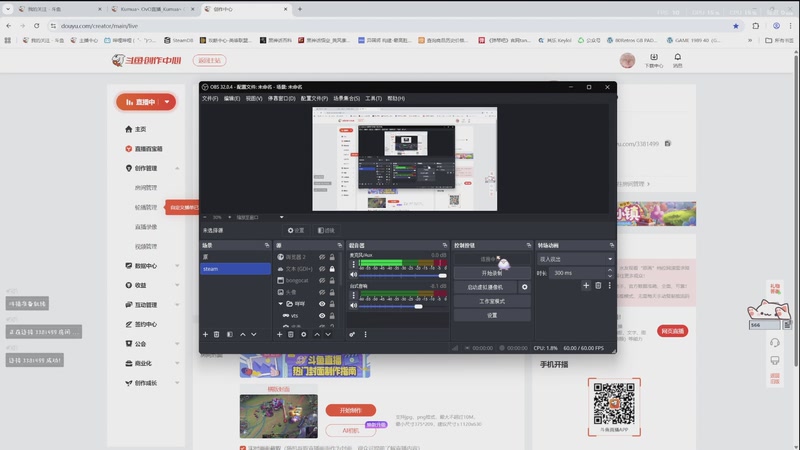800x450 pixels.
Task: Undock the audio mixer panel
Action: point(444,245)
